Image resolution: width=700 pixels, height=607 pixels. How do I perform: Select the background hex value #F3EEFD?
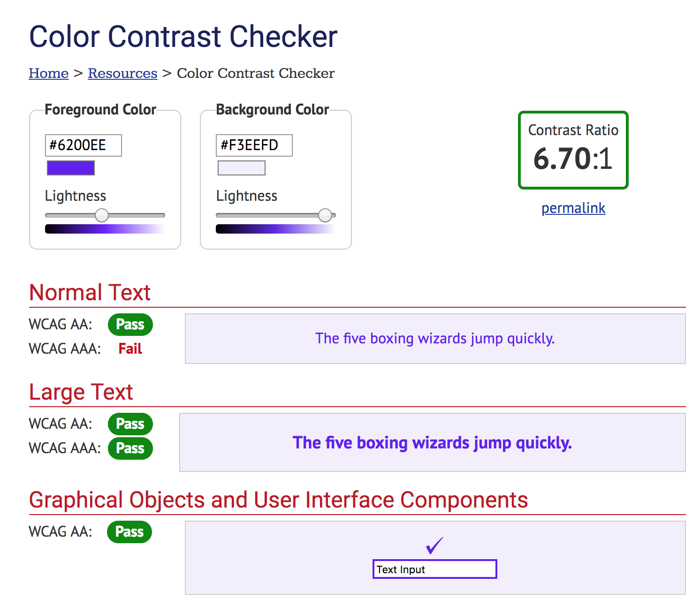tap(253, 145)
